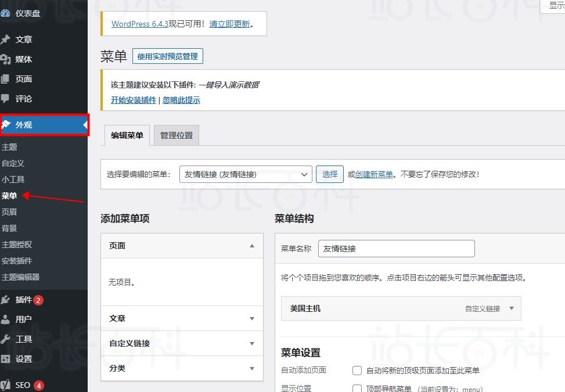Viewport: 565px width, 392px height.
Task: Click the 开始安装插件 link
Action: click(134, 100)
